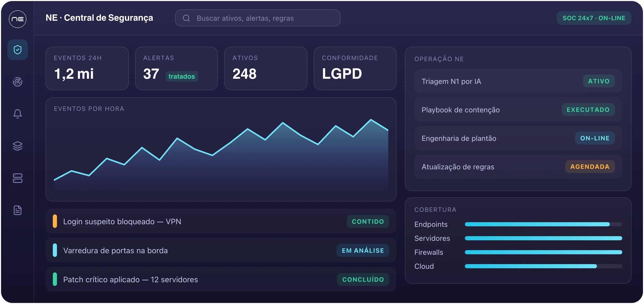The width and height of the screenshot is (644, 304).
Task: Open the Conformidade LGPD card
Action: click(355, 68)
